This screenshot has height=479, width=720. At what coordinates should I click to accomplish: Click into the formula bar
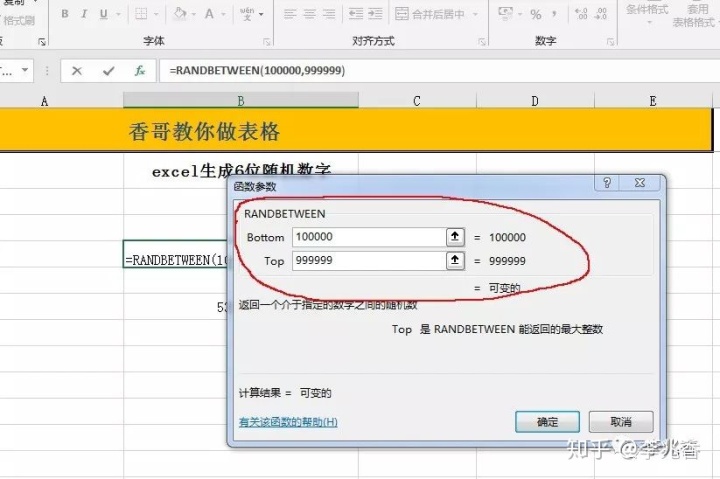point(439,71)
